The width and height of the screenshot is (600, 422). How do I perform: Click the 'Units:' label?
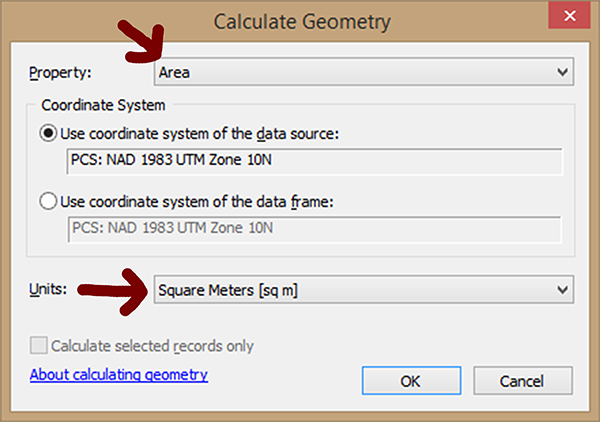[x=49, y=290]
